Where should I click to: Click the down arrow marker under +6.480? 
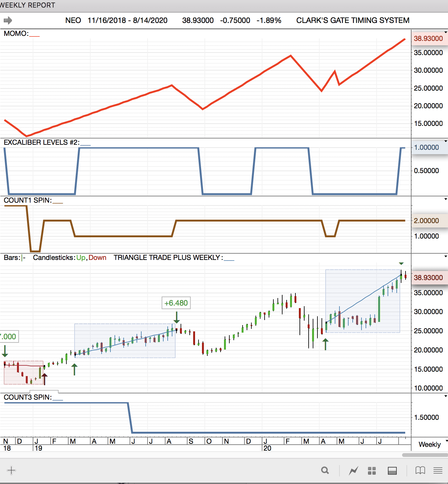tap(177, 318)
